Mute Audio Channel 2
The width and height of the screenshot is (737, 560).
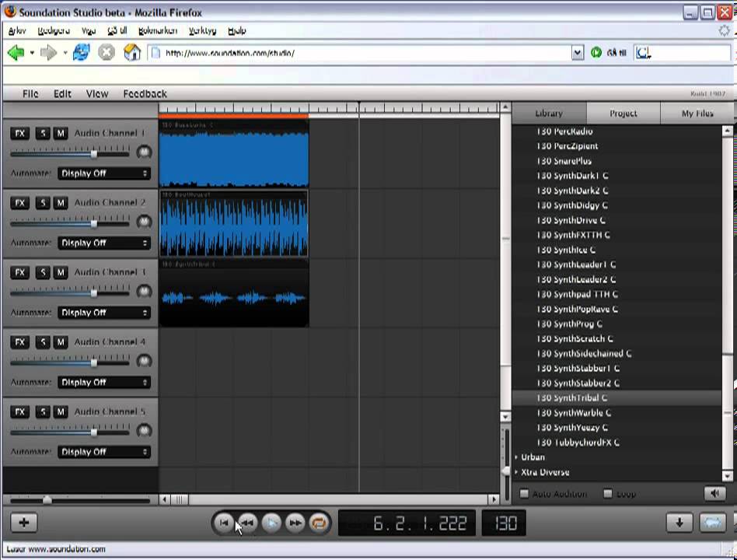pos(60,203)
